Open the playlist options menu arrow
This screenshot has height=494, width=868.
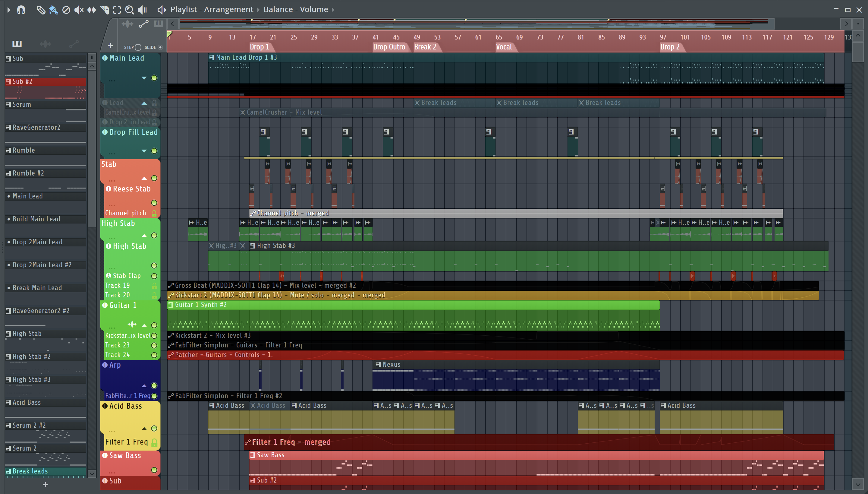[9, 10]
